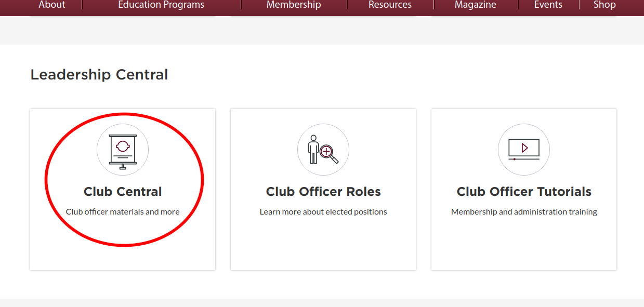Click 'Club officer materials and more' text

click(123, 212)
